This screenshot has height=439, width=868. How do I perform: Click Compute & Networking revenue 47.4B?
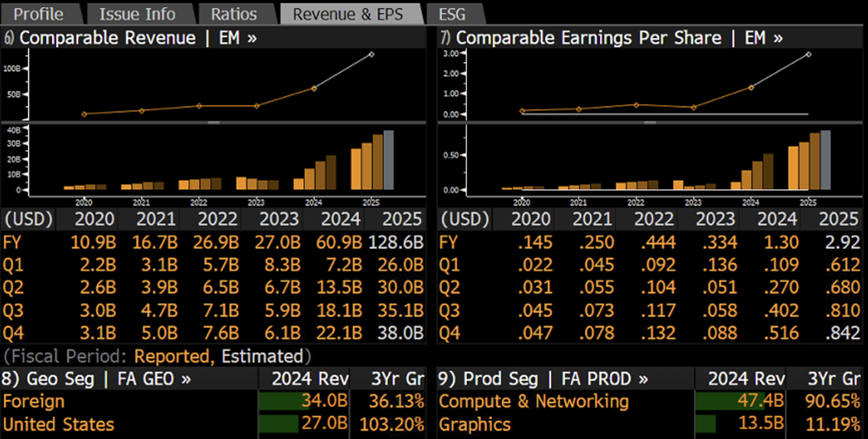[761, 402]
